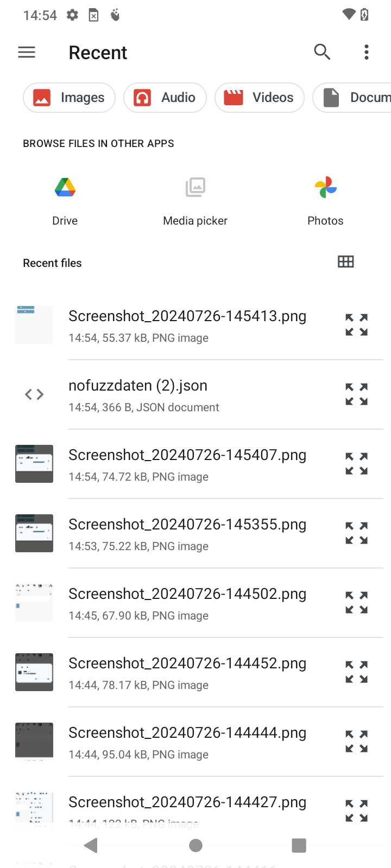
Task: Open Screenshot_20240726-144502.png from list
Action: click(187, 603)
